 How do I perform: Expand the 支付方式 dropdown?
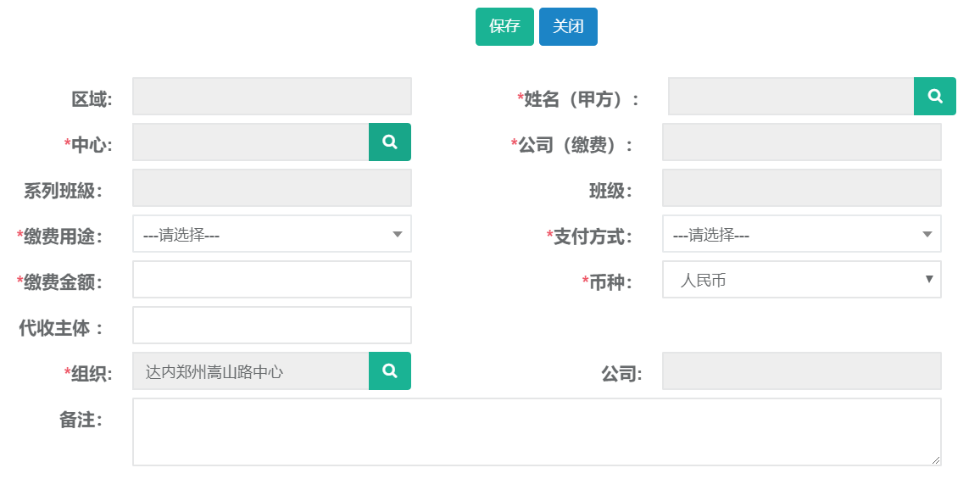click(x=801, y=234)
